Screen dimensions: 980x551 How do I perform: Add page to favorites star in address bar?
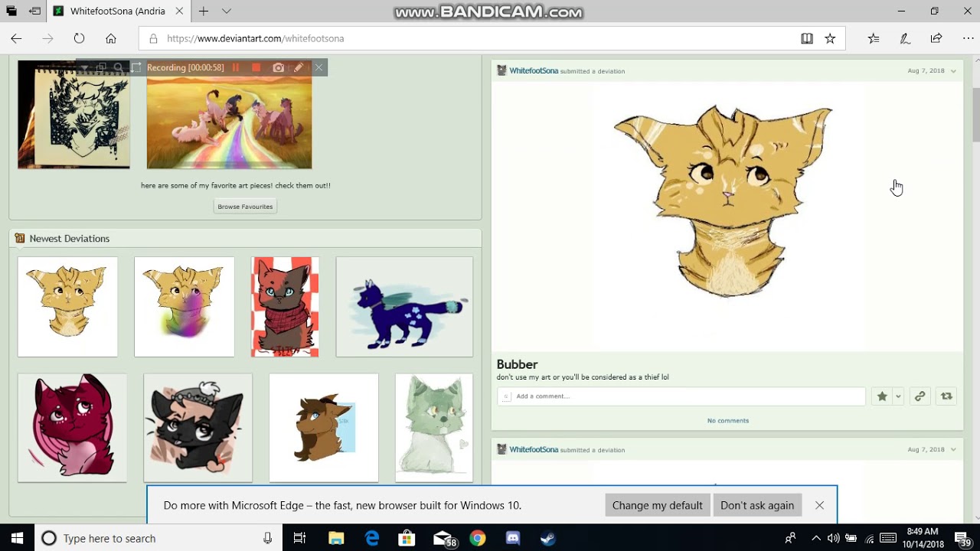point(830,38)
